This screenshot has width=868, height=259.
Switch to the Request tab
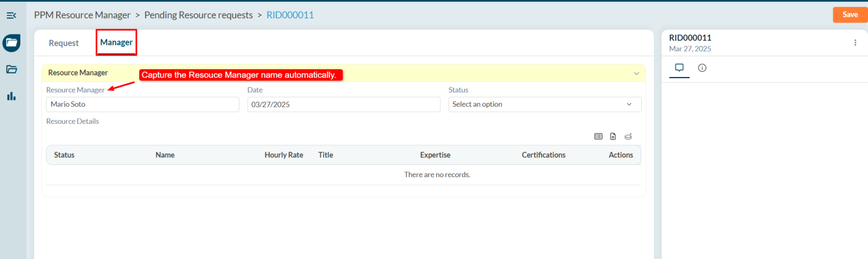[x=64, y=43]
